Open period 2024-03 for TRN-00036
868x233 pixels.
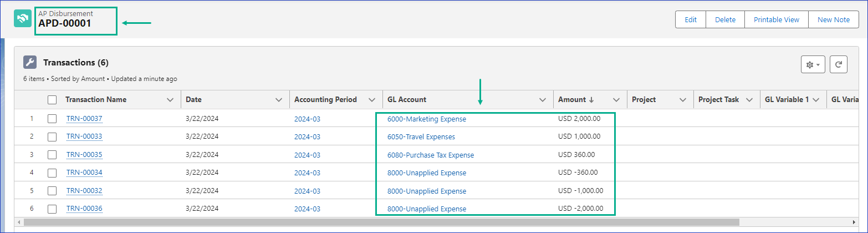307,209
